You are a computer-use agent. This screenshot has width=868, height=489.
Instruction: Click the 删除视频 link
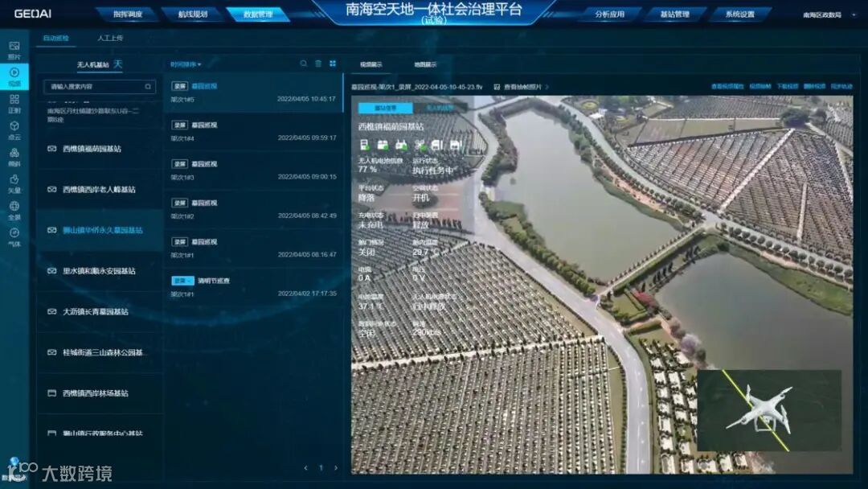pyautogui.click(x=814, y=87)
